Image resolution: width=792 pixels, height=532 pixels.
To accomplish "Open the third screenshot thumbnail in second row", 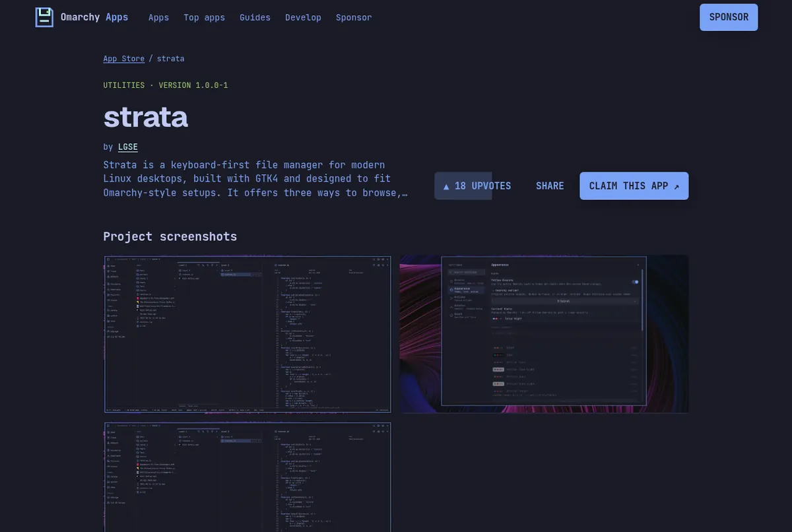I will click(247, 477).
